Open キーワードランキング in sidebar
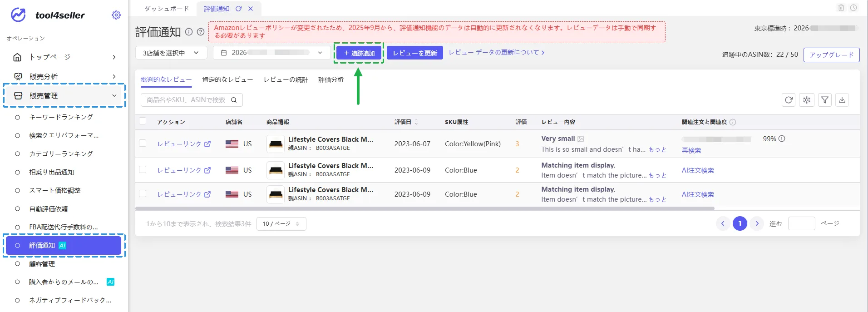868x312 pixels. click(61, 117)
